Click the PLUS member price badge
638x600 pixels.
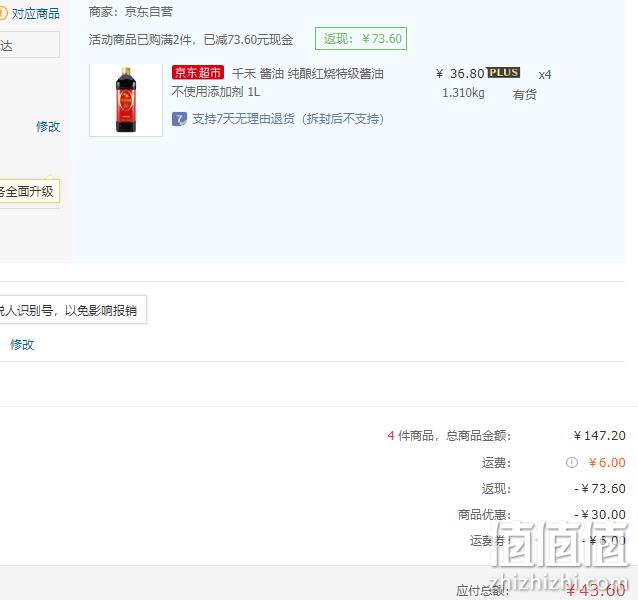coord(503,72)
